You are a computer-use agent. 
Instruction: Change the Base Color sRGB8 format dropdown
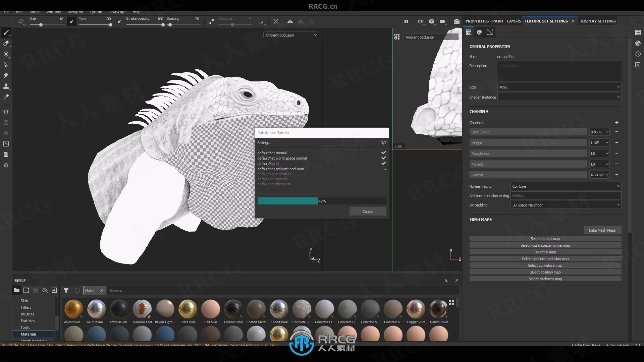[x=599, y=132]
